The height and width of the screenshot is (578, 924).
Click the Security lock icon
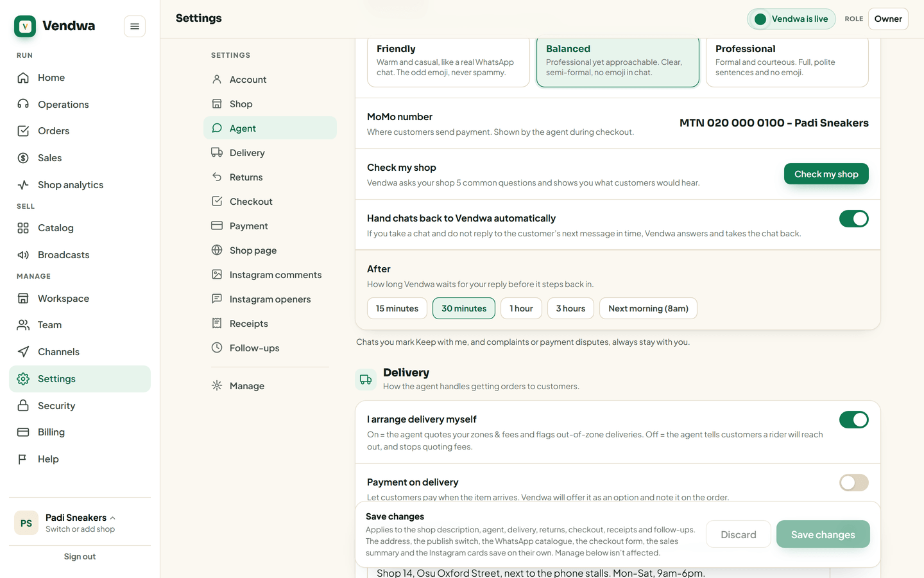pyautogui.click(x=23, y=406)
